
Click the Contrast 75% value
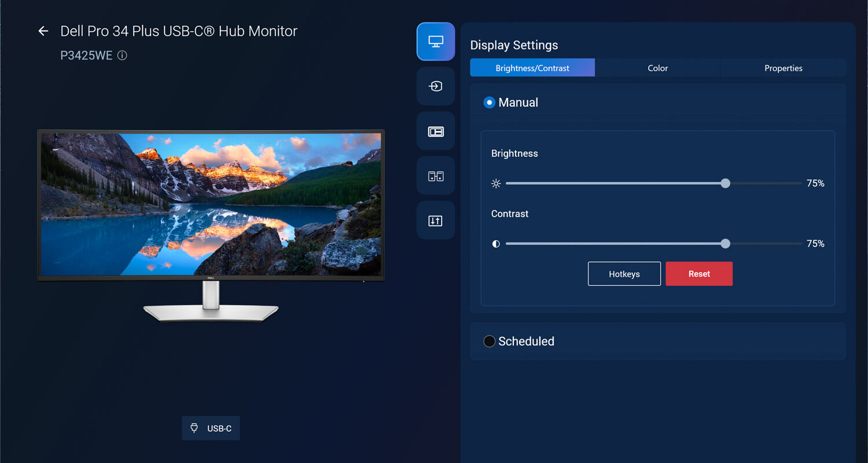pos(815,244)
